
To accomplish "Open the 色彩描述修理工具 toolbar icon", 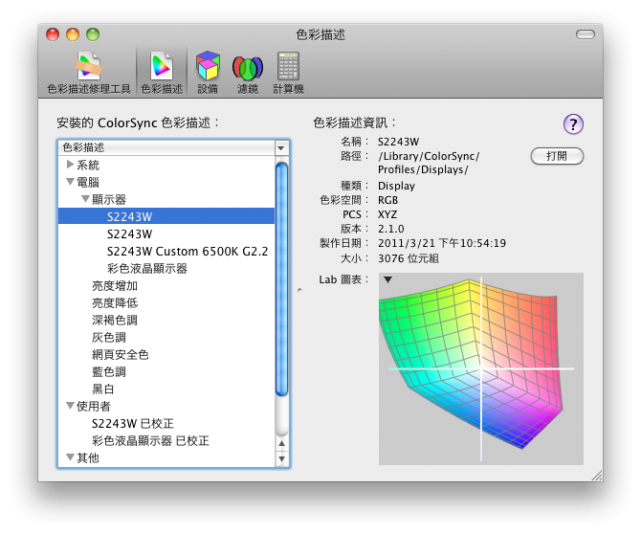I will point(89,72).
